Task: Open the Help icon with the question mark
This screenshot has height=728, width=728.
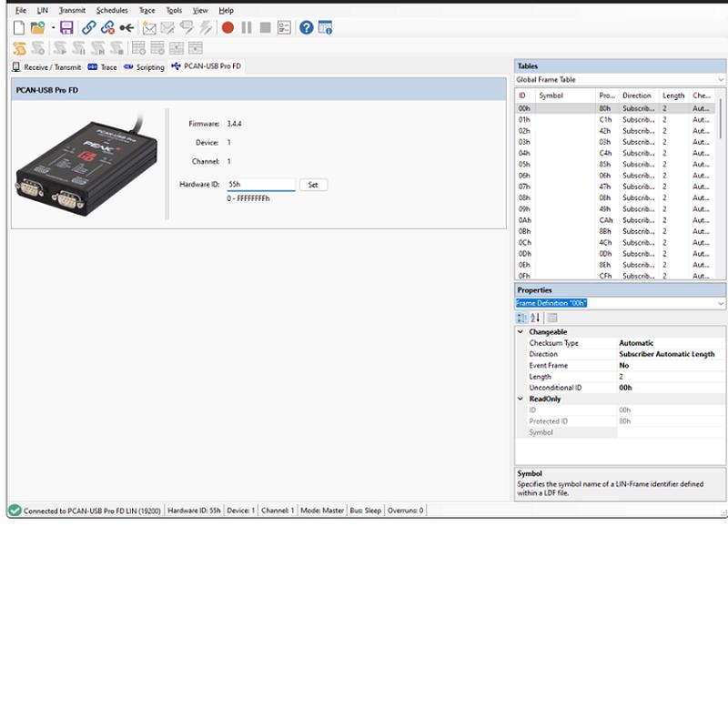Action: click(308, 27)
